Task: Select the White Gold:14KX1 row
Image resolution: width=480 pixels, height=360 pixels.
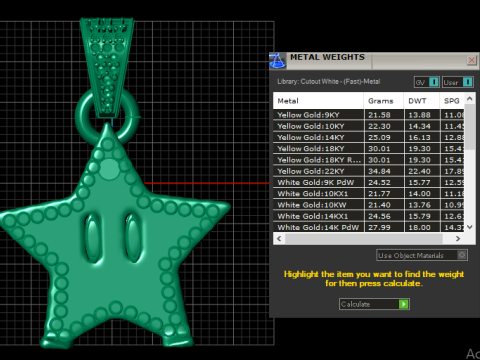Action: tap(369, 216)
